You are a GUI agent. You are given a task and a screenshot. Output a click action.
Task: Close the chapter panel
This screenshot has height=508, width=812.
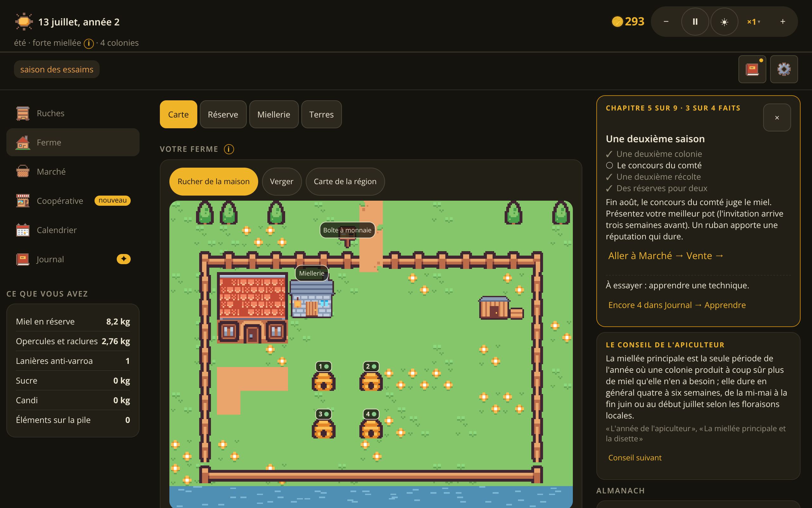[777, 117]
